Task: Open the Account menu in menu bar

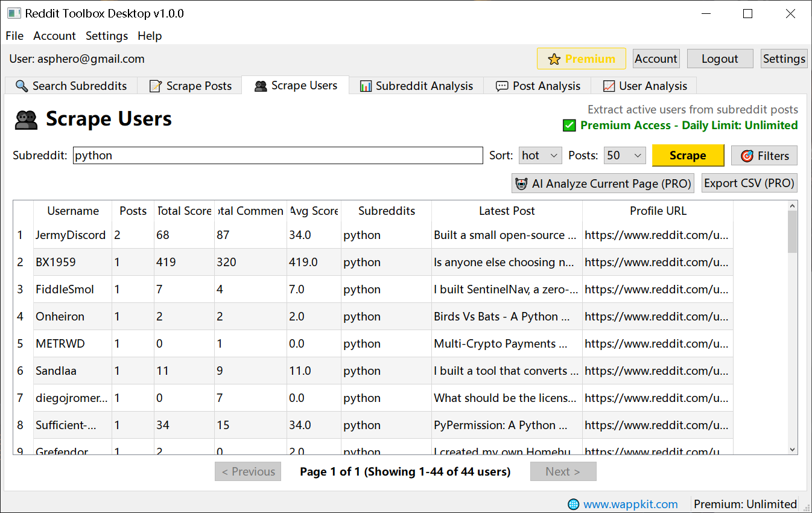Action: coord(54,36)
